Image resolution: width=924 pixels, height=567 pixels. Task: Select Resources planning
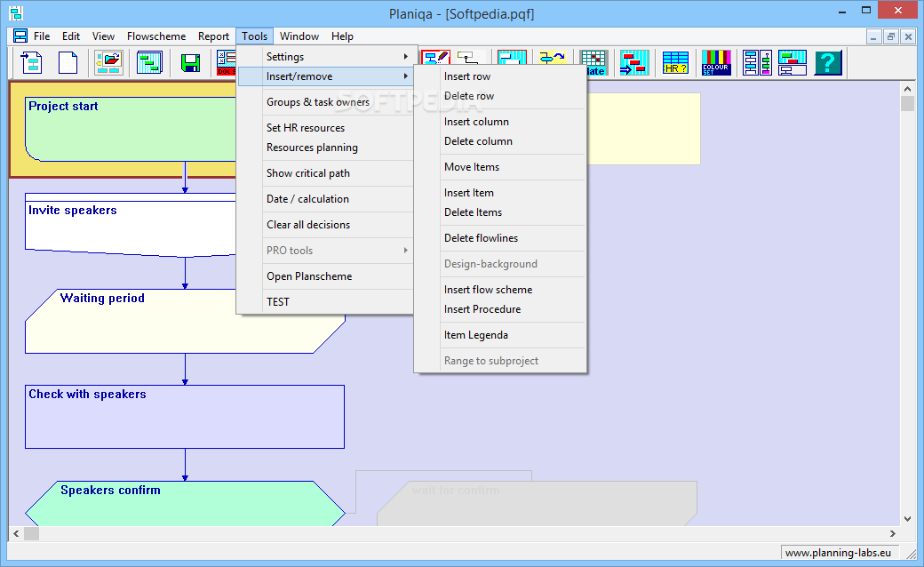click(326, 148)
